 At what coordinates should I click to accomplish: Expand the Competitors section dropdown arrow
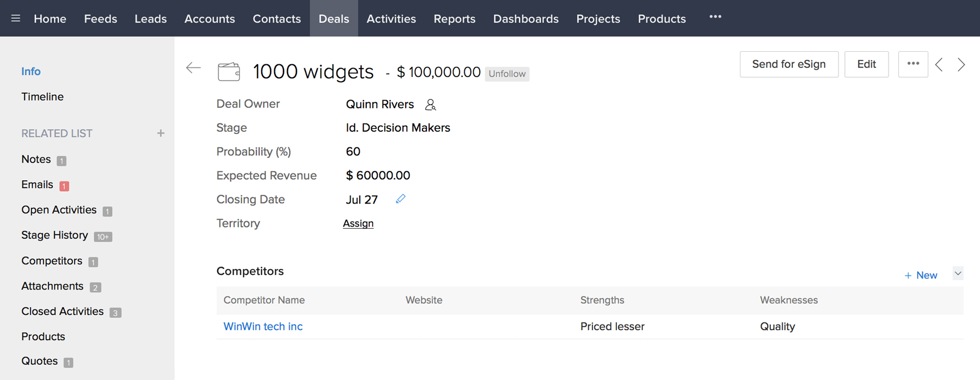click(958, 274)
